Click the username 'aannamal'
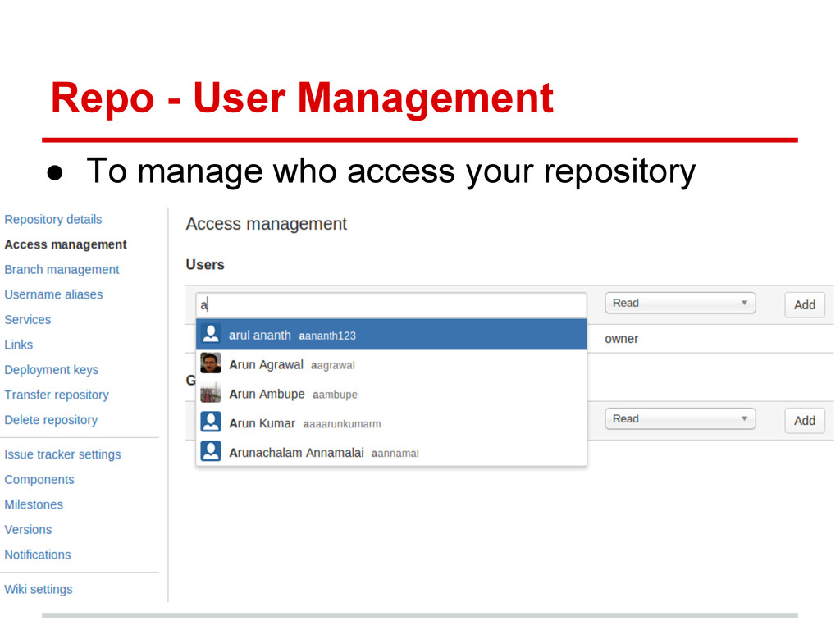840x630 pixels. [395, 454]
